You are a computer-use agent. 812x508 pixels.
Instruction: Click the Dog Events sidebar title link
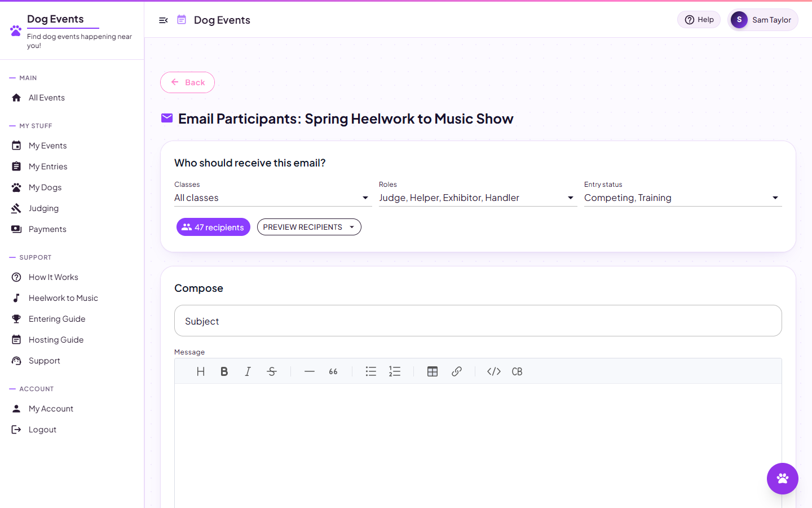[55, 19]
